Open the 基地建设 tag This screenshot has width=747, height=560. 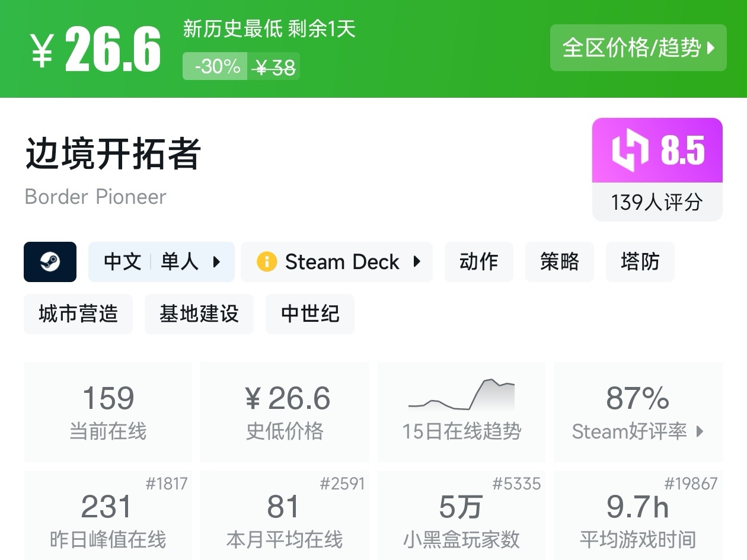pos(199,313)
